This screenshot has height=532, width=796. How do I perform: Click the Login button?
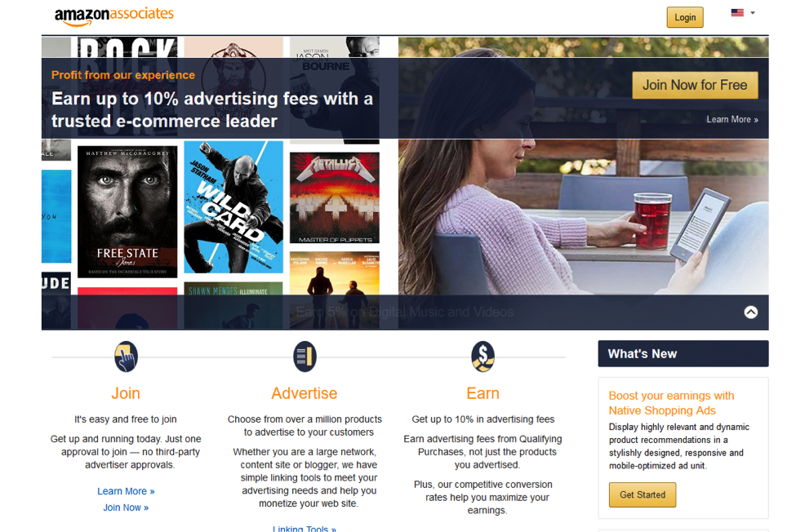pos(685,17)
